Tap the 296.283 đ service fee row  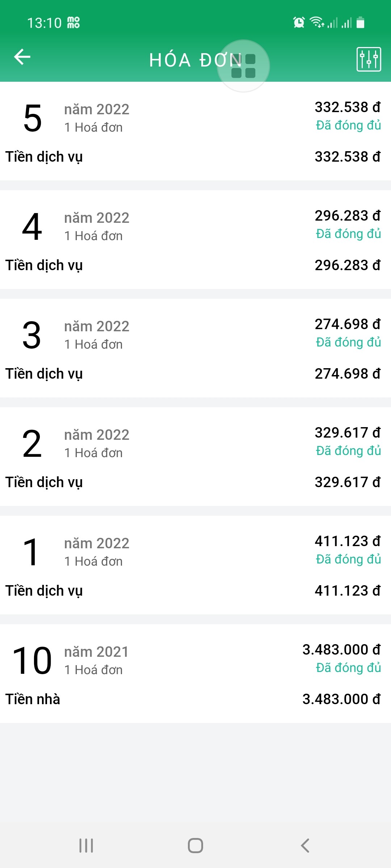click(x=195, y=265)
